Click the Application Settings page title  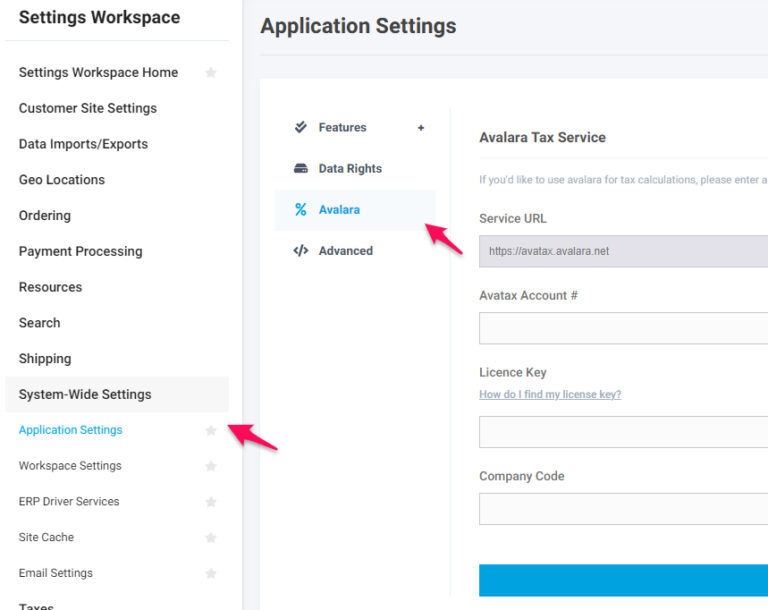358,26
